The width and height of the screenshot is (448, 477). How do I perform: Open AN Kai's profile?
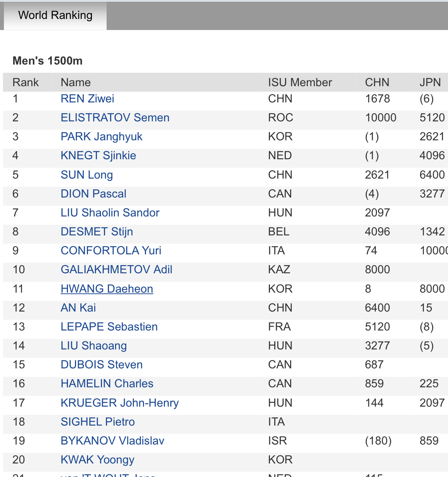point(78,308)
